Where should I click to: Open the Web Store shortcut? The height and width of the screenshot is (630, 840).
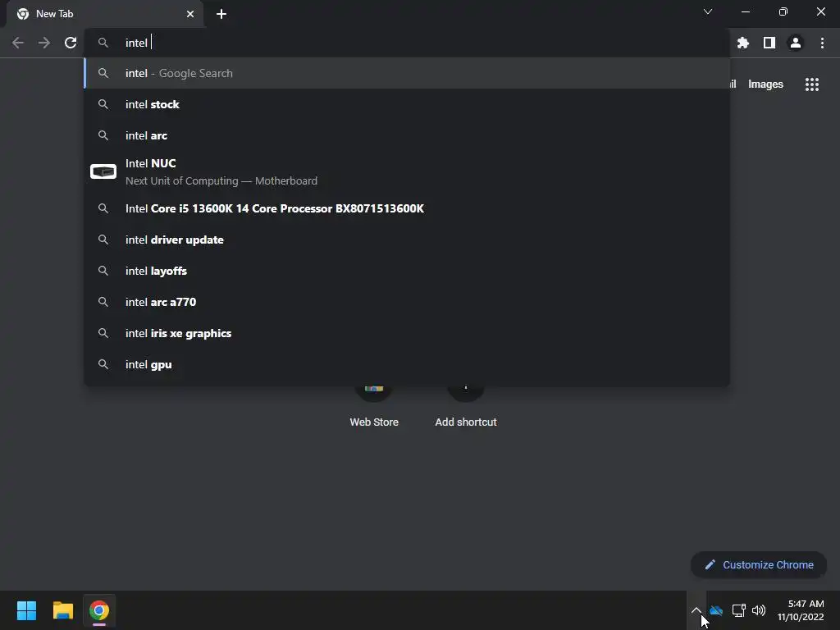click(x=374, y=407)
